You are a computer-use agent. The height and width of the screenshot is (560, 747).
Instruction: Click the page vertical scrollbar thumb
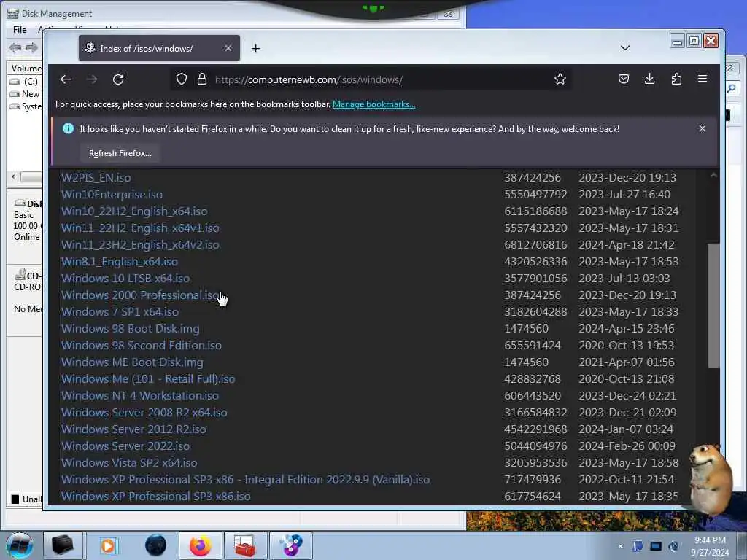pos(713,306)
